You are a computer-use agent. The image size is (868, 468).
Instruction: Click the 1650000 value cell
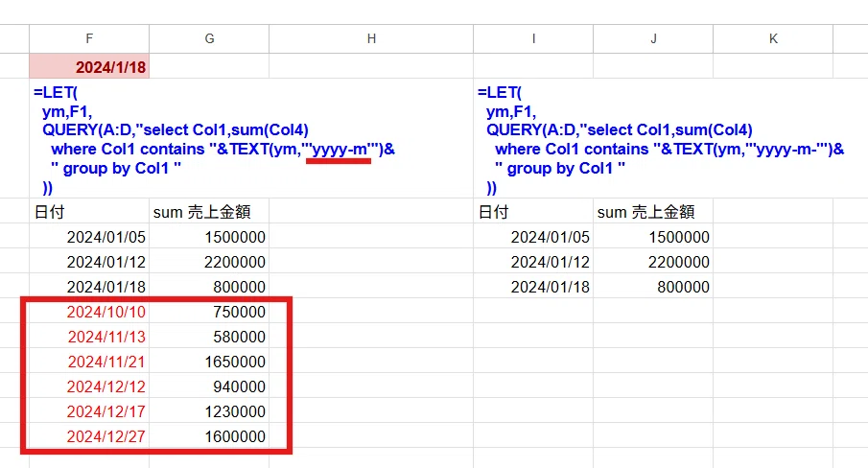point(209,362)
